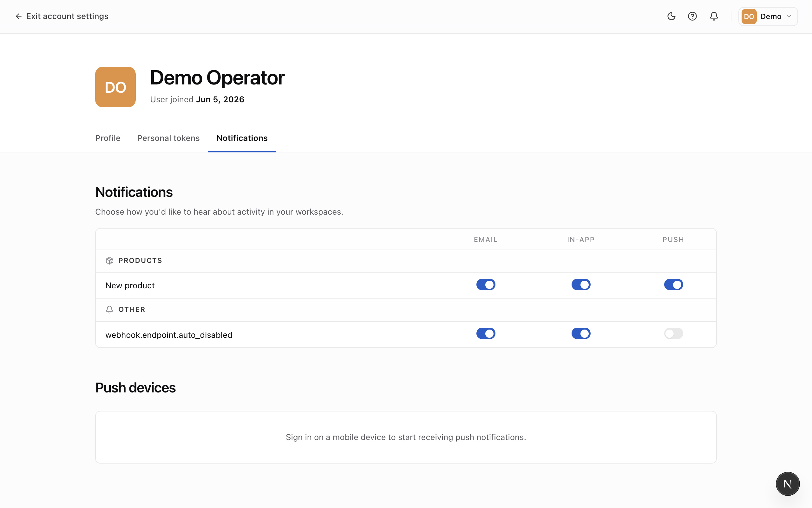Screen dimensions: 812x508
Task: Click the small DO avatar in the header
Action: point(749,17)
